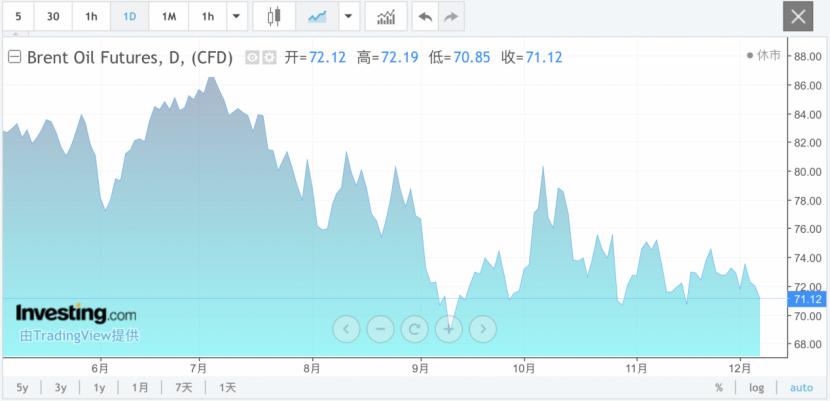Zoom out with the minus chart control

(x=380, y=328)
